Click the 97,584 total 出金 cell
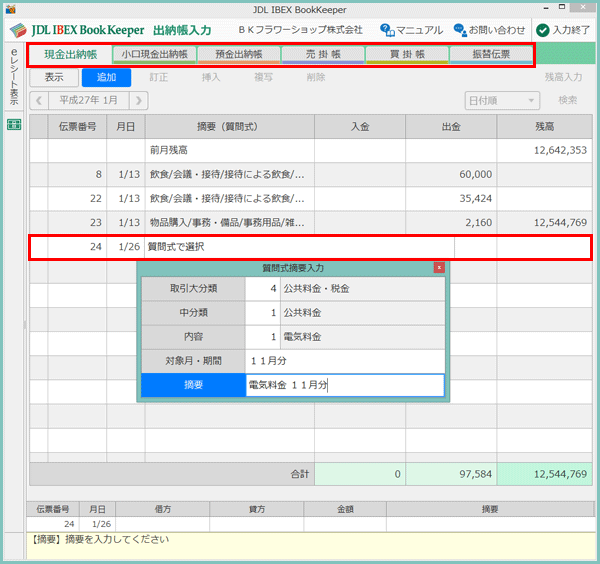Image resolution: width=600 pixels, height=564 pixels. pyautogui.click(x=451, y=474)
